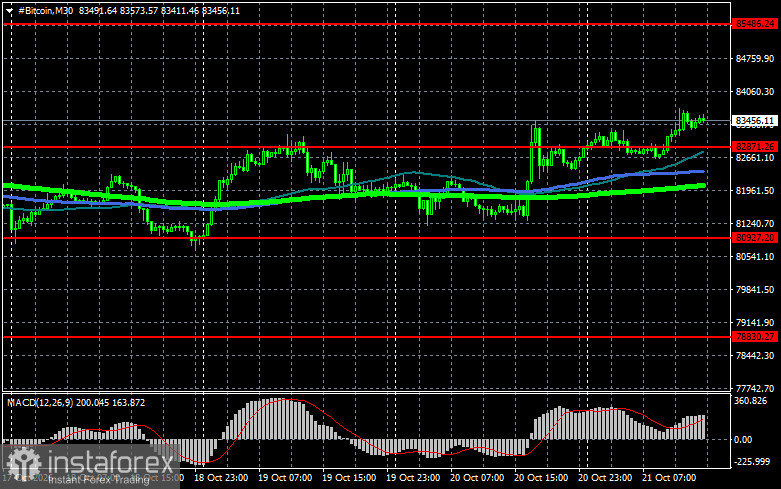Click the 19 Oct 15:00 time label

(349, 478)
